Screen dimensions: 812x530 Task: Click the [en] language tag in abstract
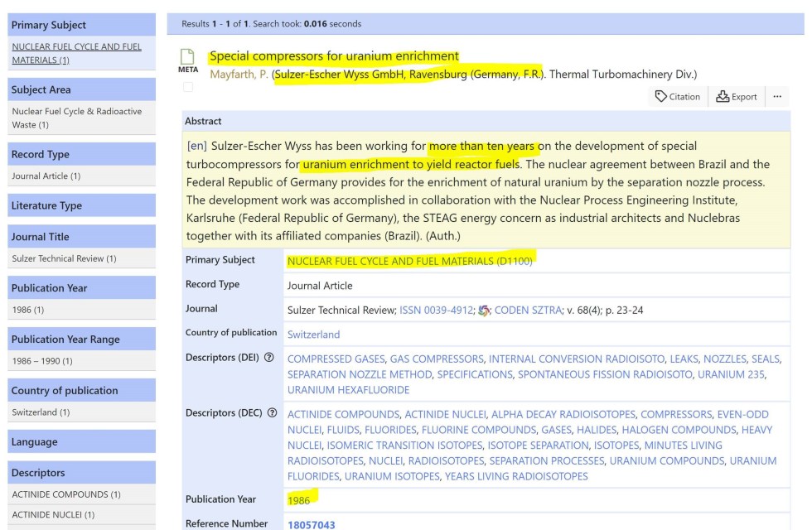pyautogui.click(x=197, y=146)
